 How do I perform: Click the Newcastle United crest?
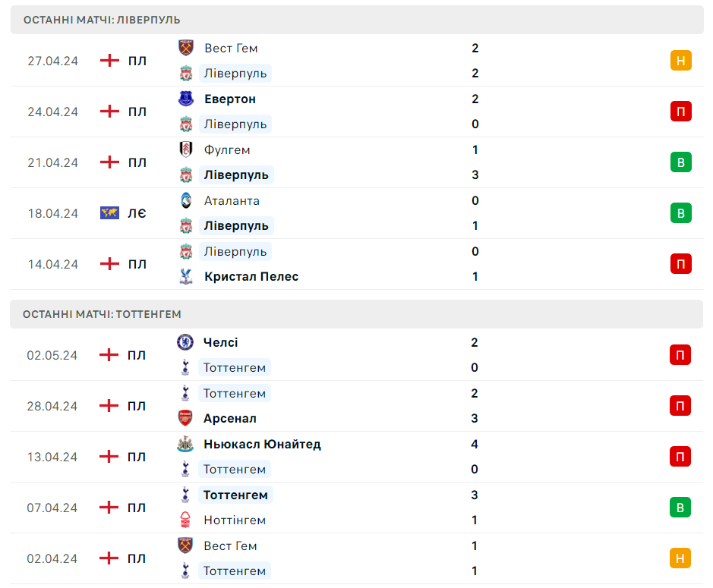(x=185, y=444)
